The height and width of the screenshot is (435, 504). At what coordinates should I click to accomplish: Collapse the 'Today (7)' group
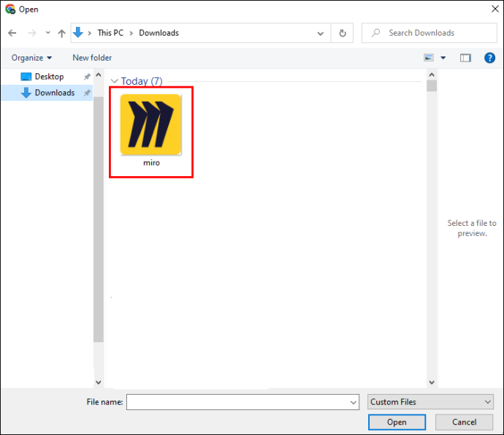click(x=114, y=81)
